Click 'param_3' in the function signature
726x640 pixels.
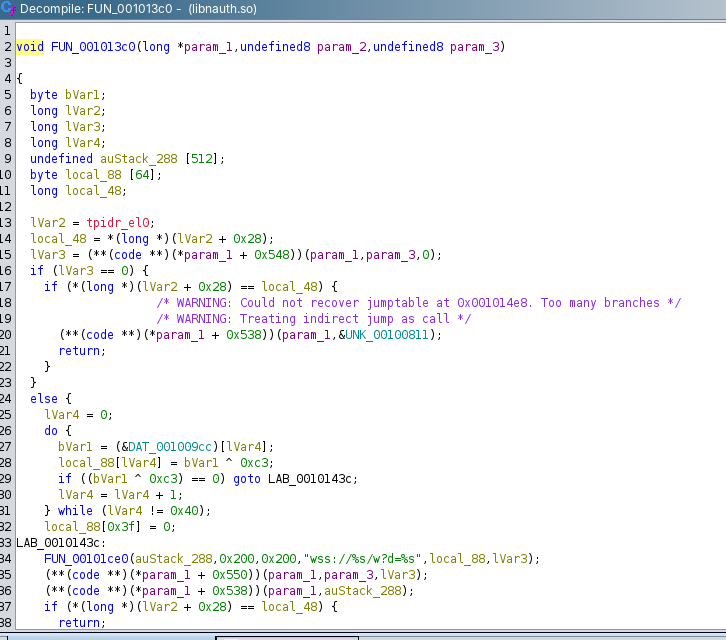point(475,47)
